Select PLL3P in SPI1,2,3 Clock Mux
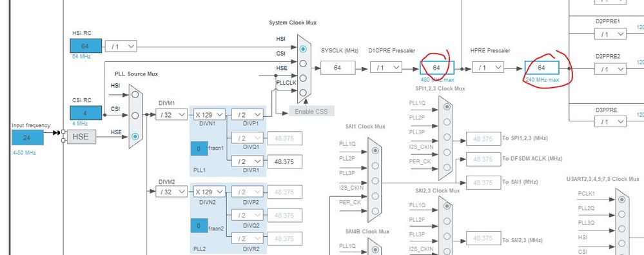 point(447,137)
